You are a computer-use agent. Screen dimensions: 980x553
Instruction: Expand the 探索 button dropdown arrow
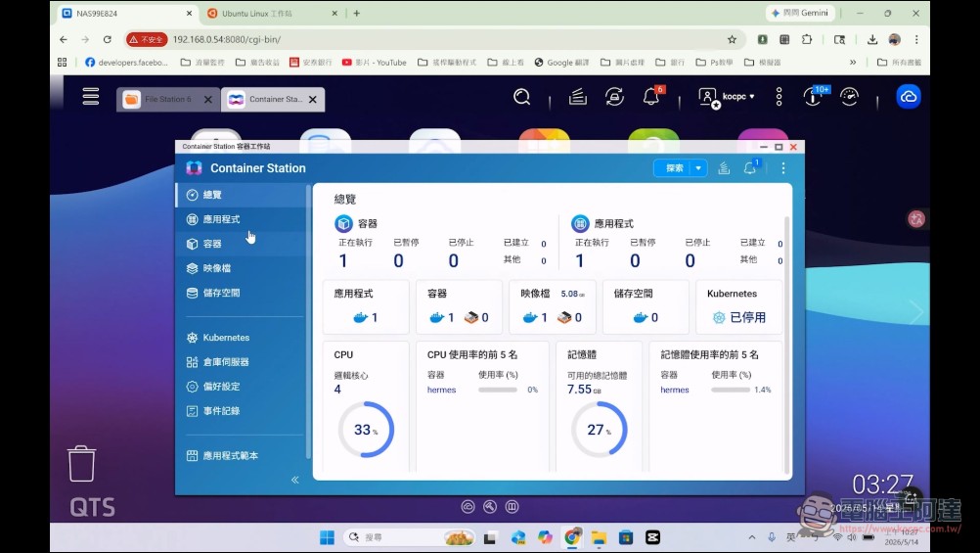(x=698, y=167)
